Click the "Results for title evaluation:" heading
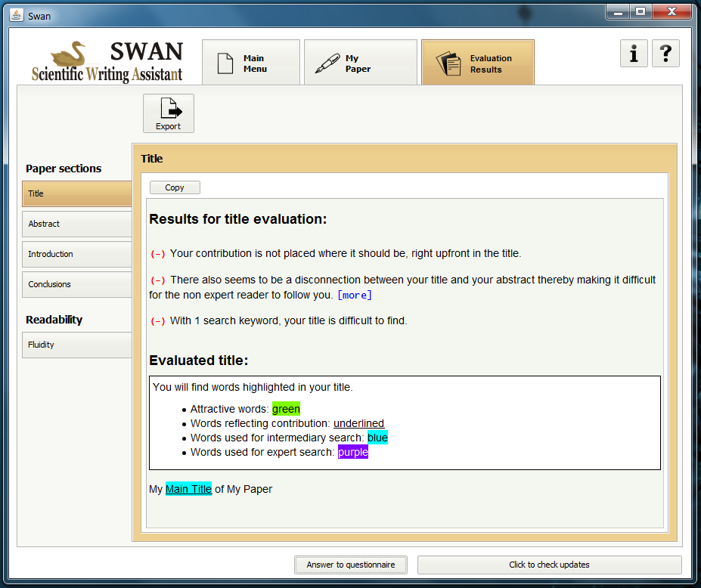The height and width of the screenshot is (588, 701). (238, 219)
